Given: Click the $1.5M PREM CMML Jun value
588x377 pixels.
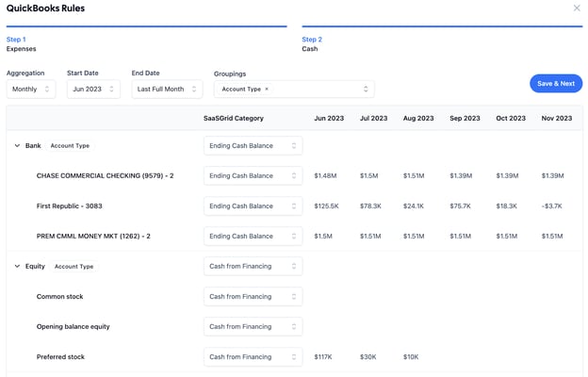Looking at the screenshot, I should click(323, 236).
